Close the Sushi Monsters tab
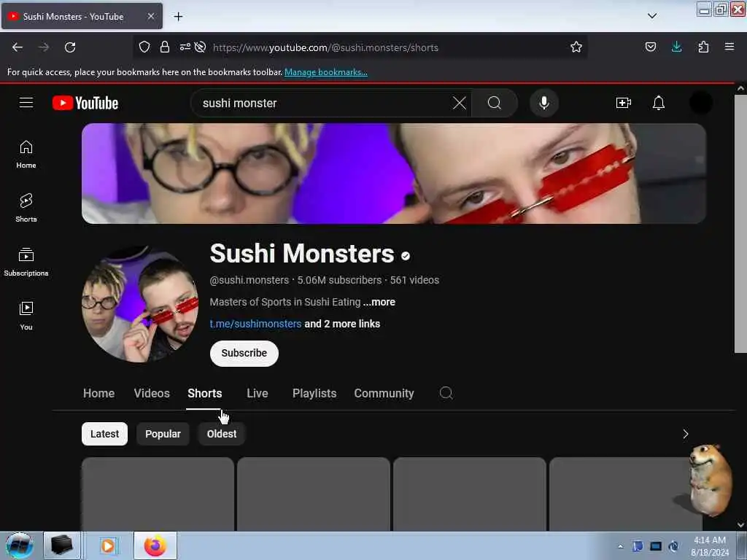 pyautogui.click(x=150, y=16)
